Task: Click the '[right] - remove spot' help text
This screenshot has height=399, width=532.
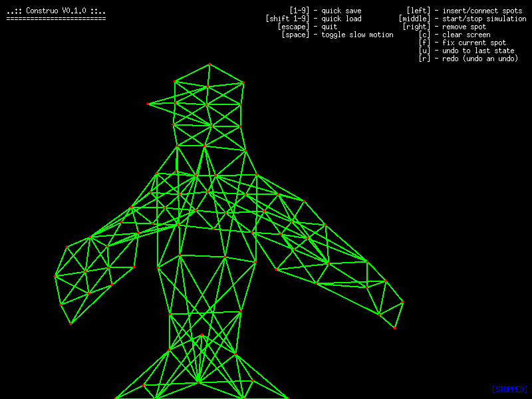Action: tap(444, 27)
